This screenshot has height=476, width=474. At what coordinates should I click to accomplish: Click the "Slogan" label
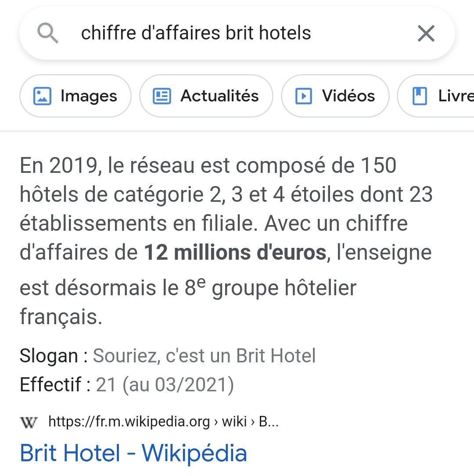click(49, 356)
